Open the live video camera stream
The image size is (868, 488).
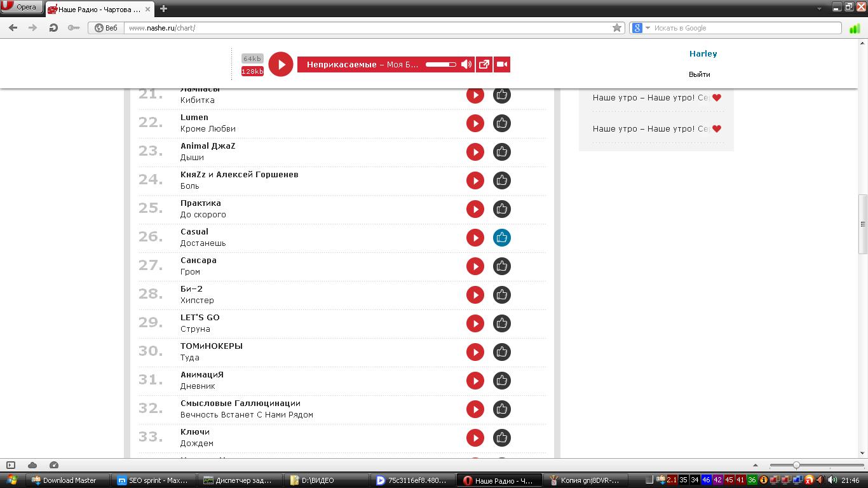pyautogui.click(x=502, y=64)
